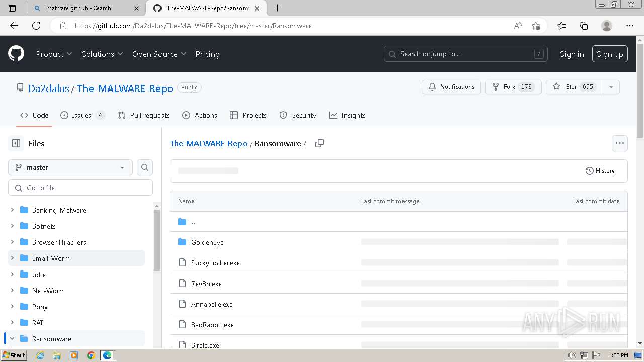Viewport: 644px width, 362px height.
Task: Click the Go to file input
Action: (x=80, y=188)
